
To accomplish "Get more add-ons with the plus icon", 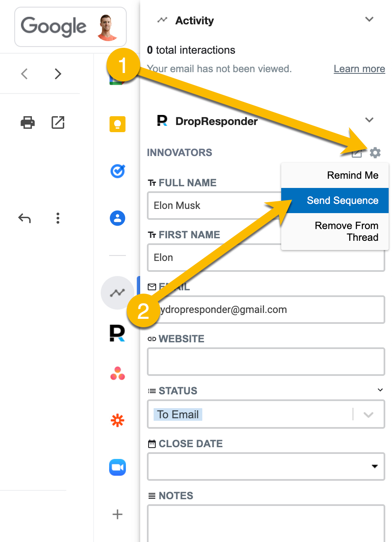I will click(118, 514).
